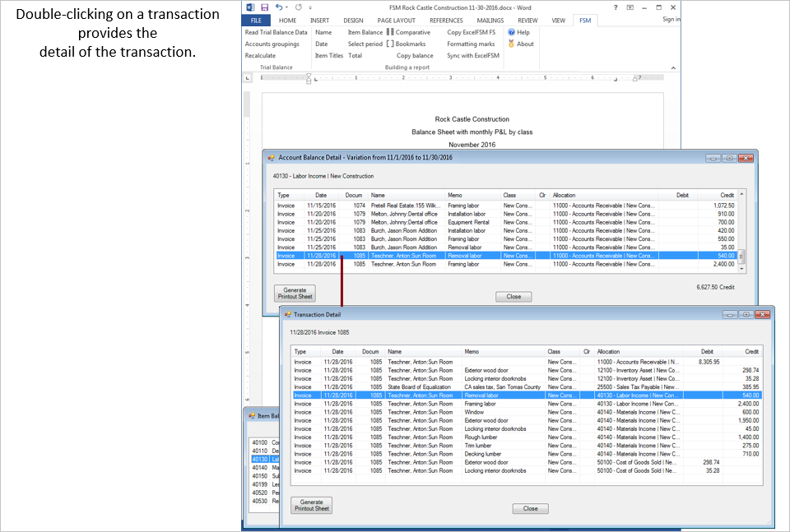Click scroll-up arrow in Account Balance Detail list
The height and width of the screenshot is (532, 790).
tap(741, 194)
